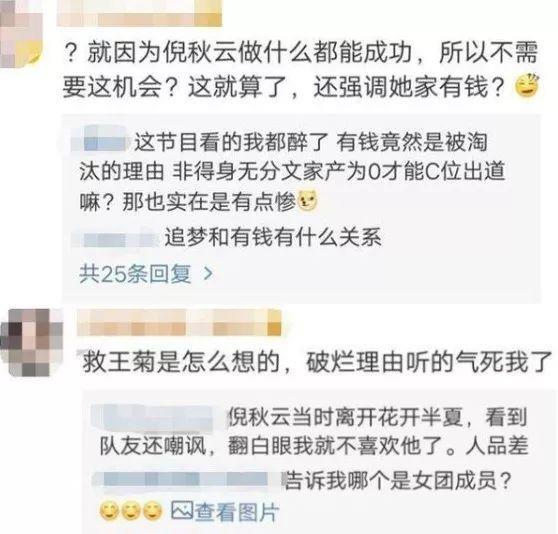
Task: Select the comment starting 就因为倪秋云做什么
Action: point(300,69)
